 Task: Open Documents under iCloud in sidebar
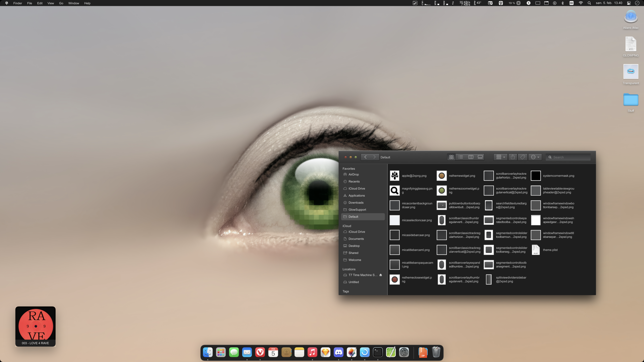coord(363,239)
